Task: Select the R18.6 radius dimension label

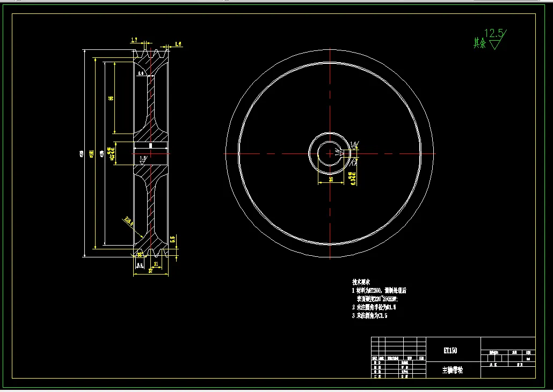Action: 128,222
